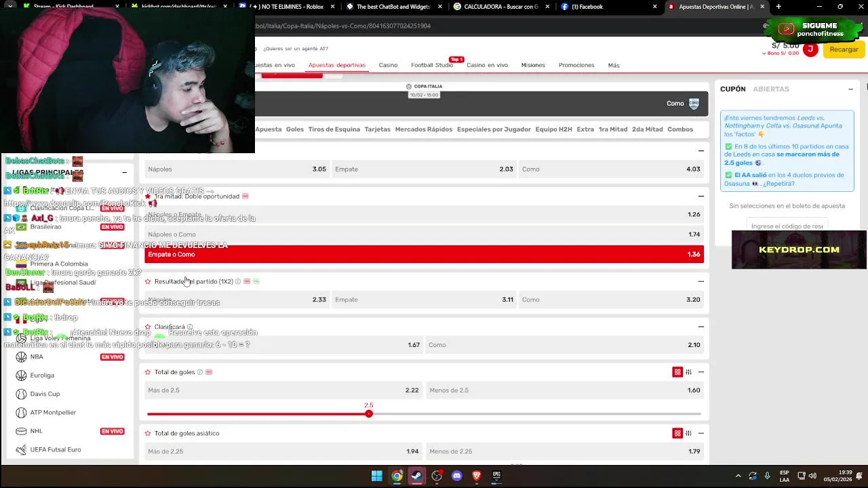Select Como at 4.03 odds

click(611, 169)
